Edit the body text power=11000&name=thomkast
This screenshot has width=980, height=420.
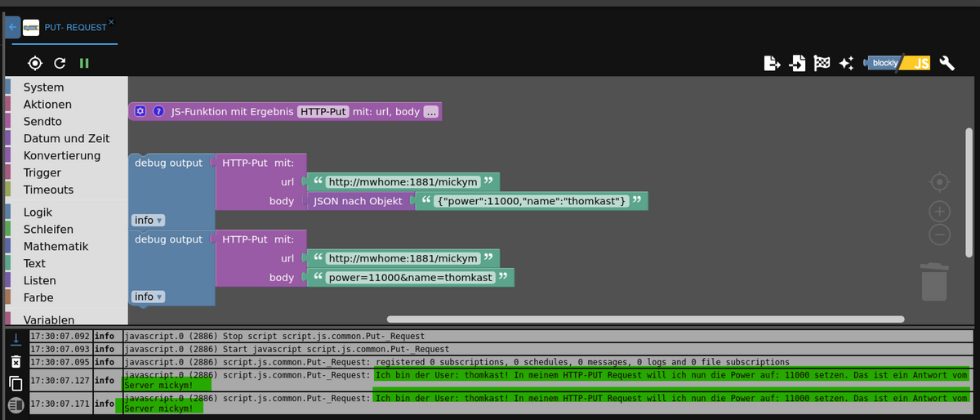(x=411, y=278)
